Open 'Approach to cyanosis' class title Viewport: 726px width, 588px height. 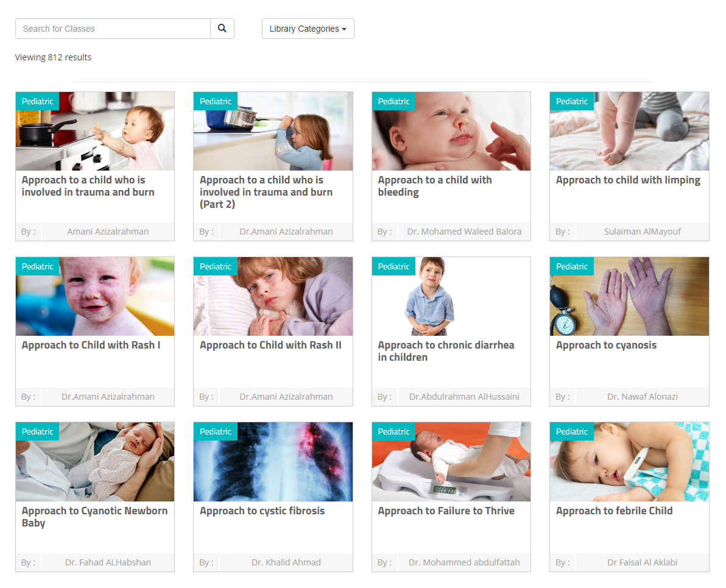606,345
